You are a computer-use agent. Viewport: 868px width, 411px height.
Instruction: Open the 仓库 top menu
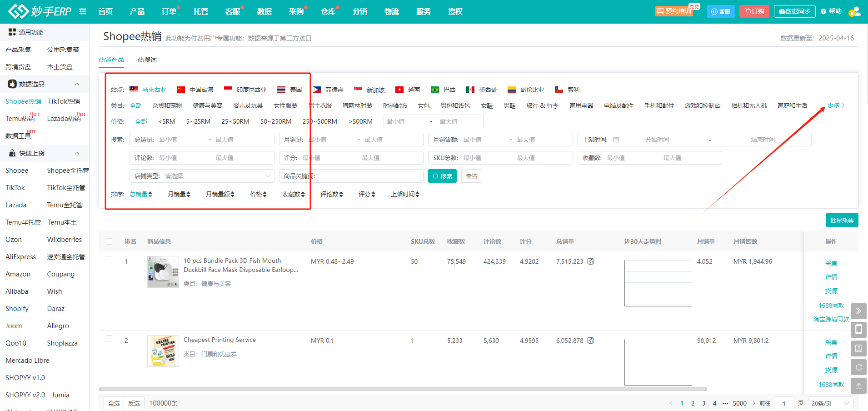click(328, 11)
